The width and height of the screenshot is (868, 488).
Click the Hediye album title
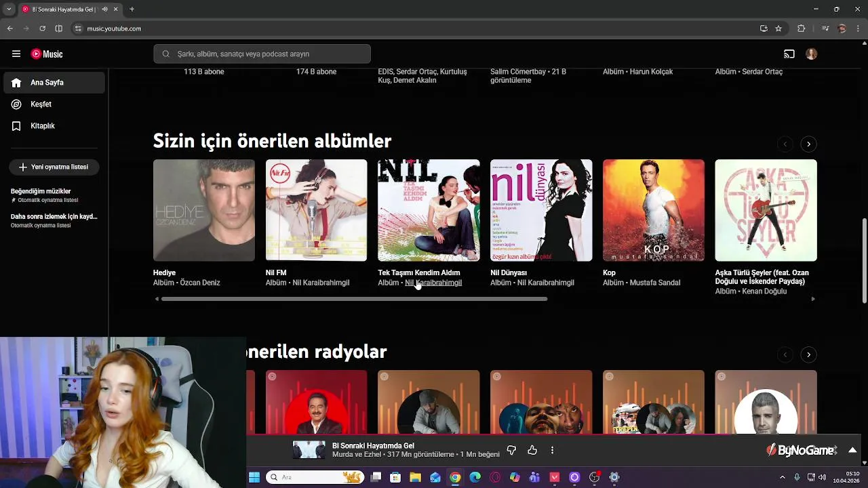point(164,272)
